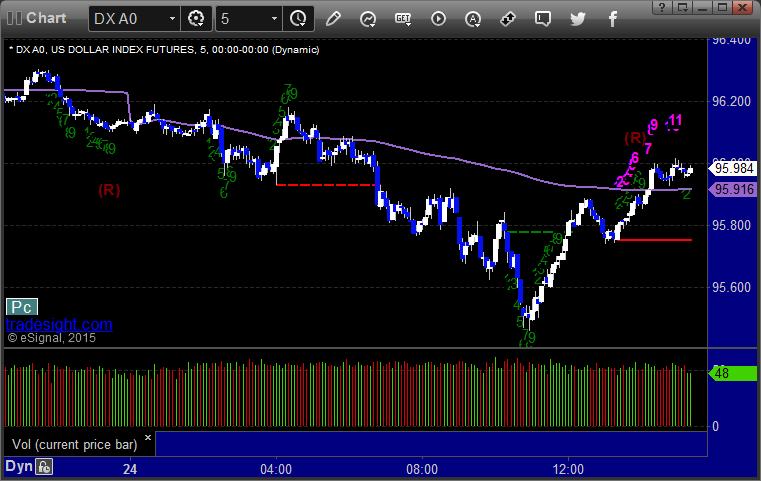Screen dimensions: 761x481
Task: Click the right dark red (R) marker
Action: pyautogui.click(x=635, y=138)
